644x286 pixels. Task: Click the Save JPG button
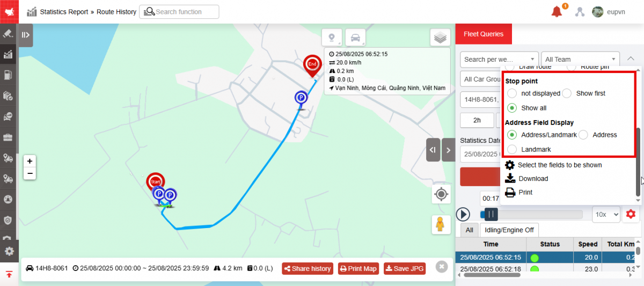tap(405, 268)
